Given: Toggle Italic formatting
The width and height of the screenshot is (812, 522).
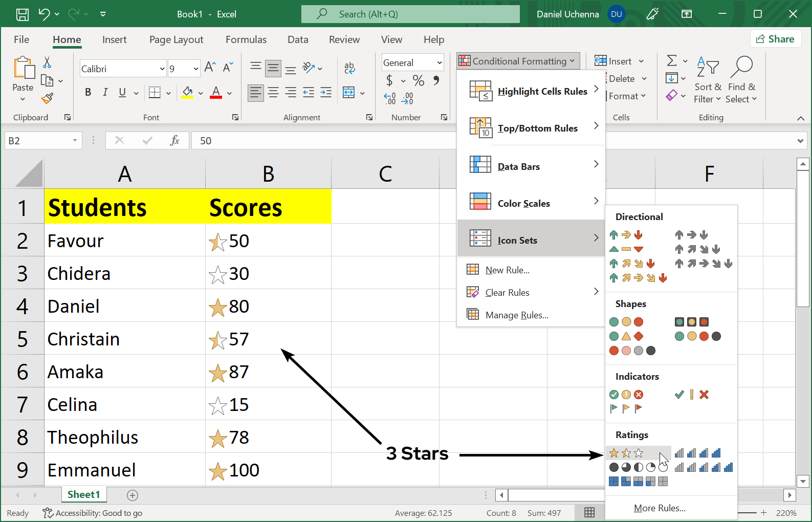Looking at the screenshot, I should coord(105,92).
